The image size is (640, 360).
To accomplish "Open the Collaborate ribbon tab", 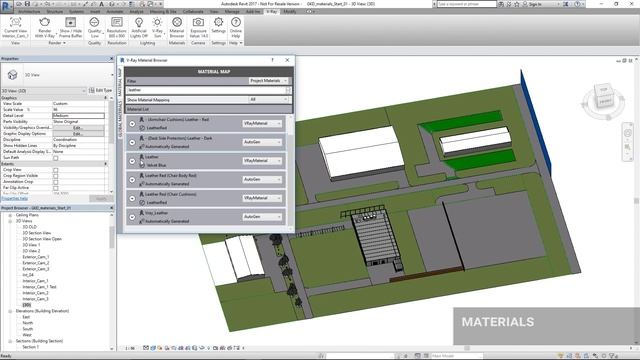I will pyautogui.click(x=193, y=12).
